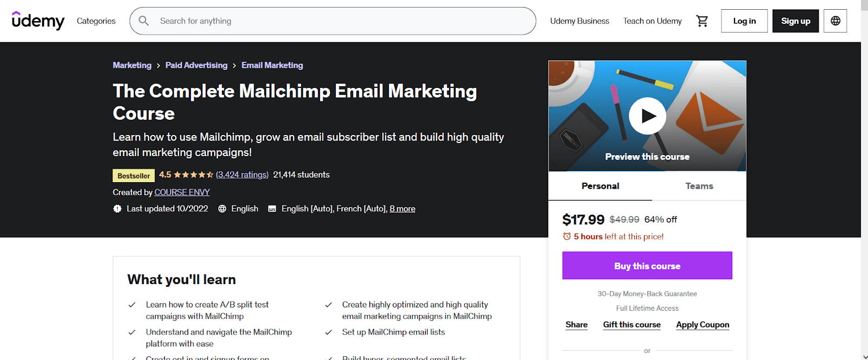This screenshot has height=360, width=868.
Task: Visit the COURSE ENVY instructor profile
Action: 182,192
